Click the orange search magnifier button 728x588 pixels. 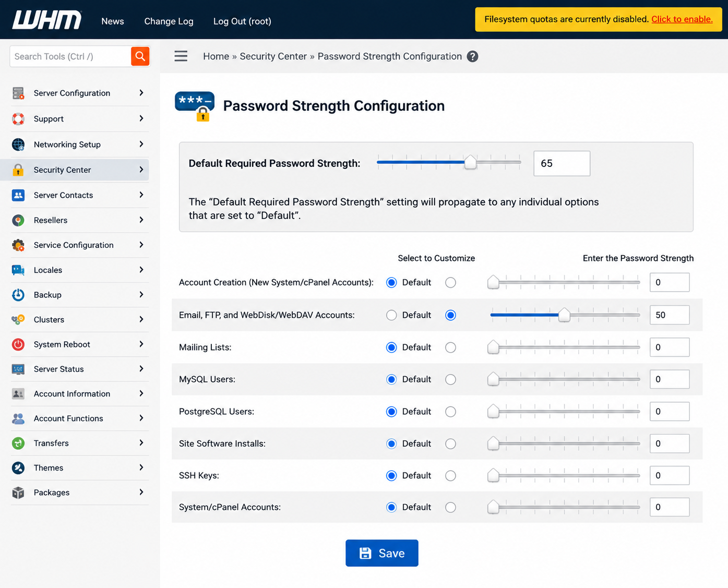(140, 56)
